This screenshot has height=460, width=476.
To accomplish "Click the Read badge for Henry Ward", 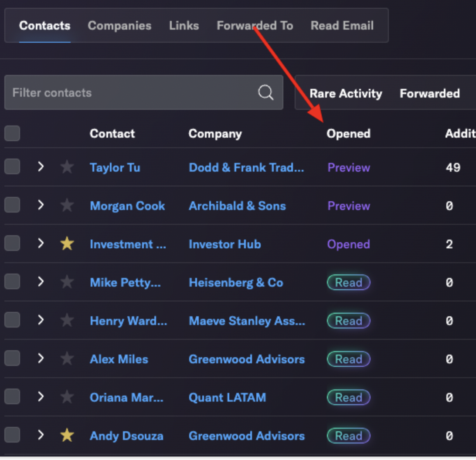I will 349,321.
